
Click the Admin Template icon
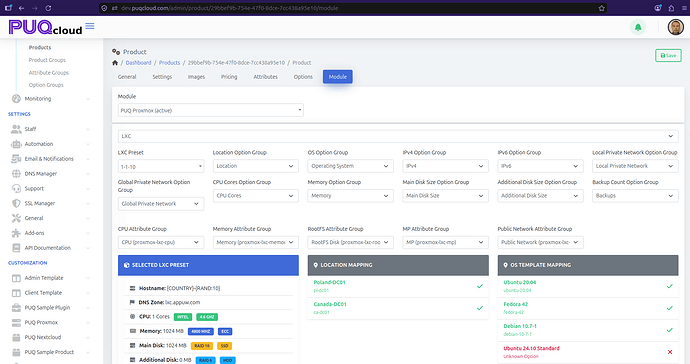click(16, 278)
